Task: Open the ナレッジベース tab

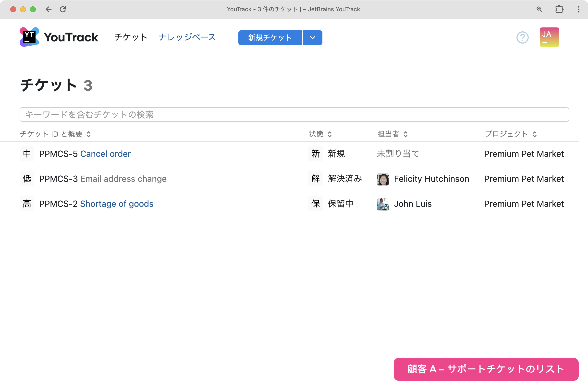Action: [x=187, y=37]
